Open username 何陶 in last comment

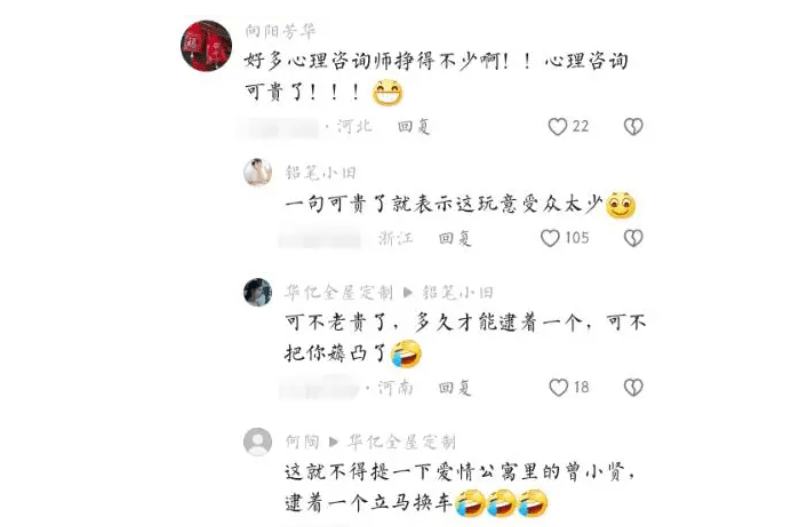click(x=302, y=442)
